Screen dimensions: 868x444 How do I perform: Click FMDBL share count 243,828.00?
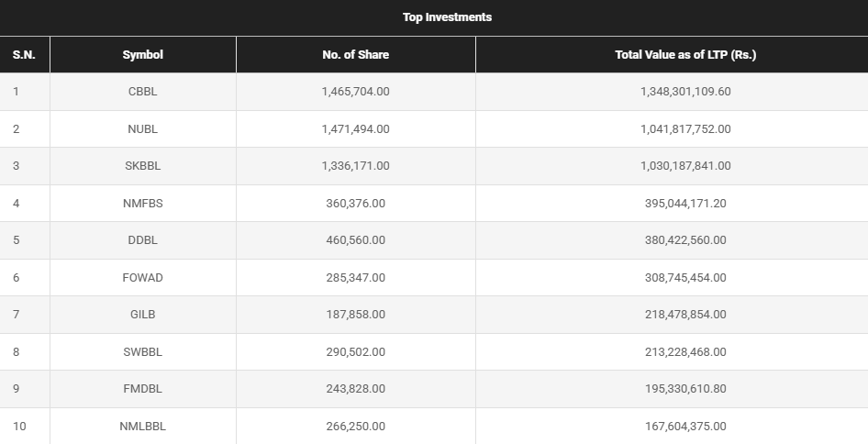(x=355, y=389)
